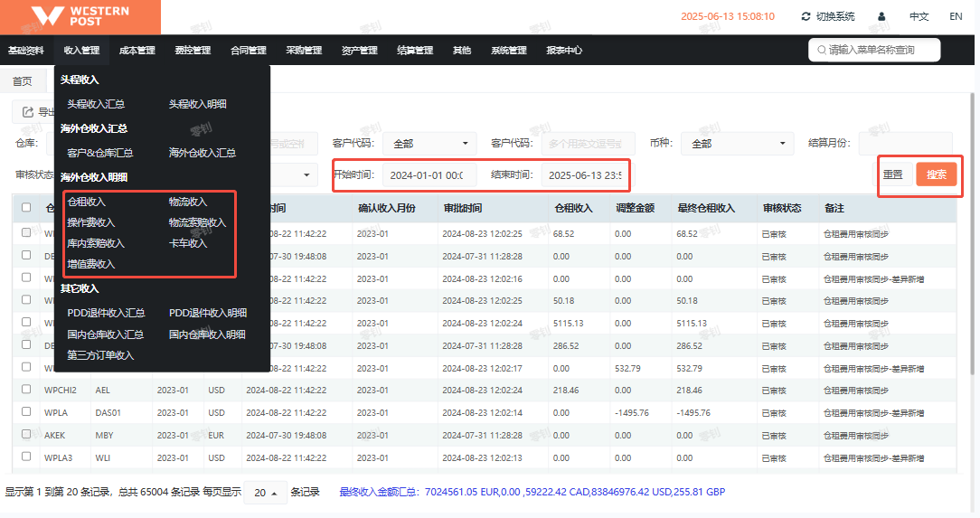Click the menu name search field
Viewport: 980px width, 518px height.
(x=874, y=50)
